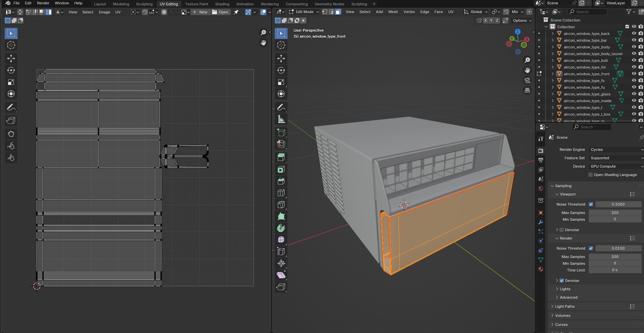Select the Scale tool in UV editor
644x333 pixels.
pyautogui.click(x=11, y=82)
